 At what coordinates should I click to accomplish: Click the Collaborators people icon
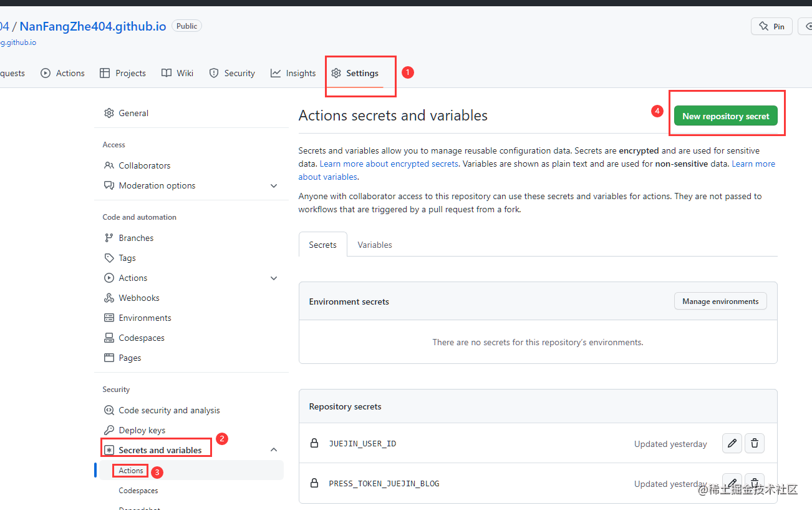[109, 165]
